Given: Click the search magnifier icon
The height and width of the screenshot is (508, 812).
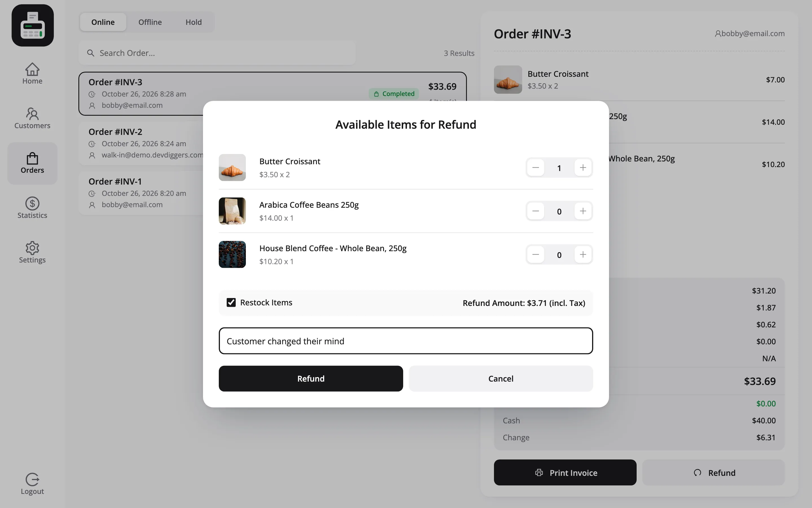Looking at the screenshot, I should [91, 53].
